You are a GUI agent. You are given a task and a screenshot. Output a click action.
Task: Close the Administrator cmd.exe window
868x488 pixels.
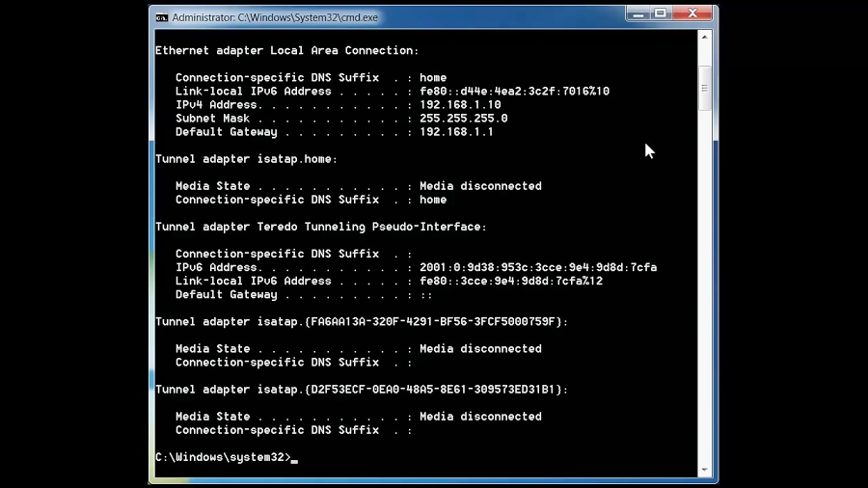[692, 14]
